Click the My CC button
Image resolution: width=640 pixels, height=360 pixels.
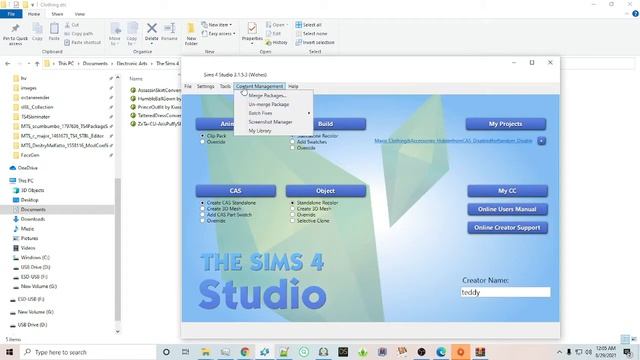[507, 191]
